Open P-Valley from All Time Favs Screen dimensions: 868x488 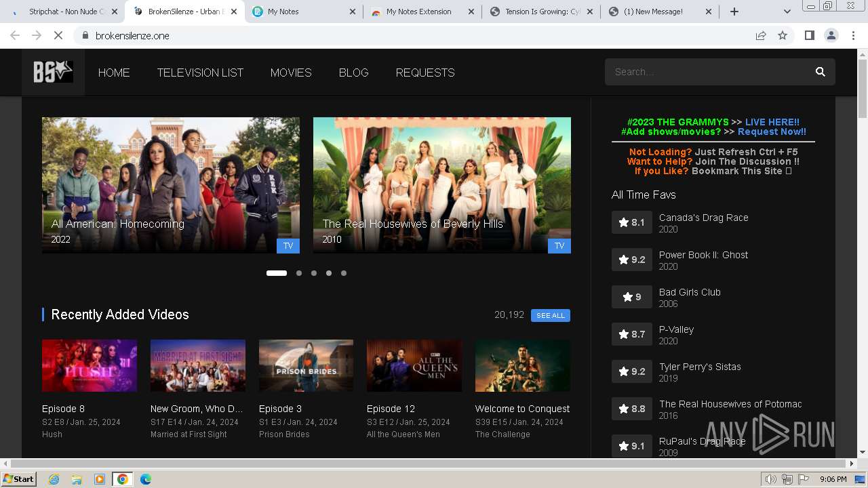pyautogui.click(x=676, y=329)
